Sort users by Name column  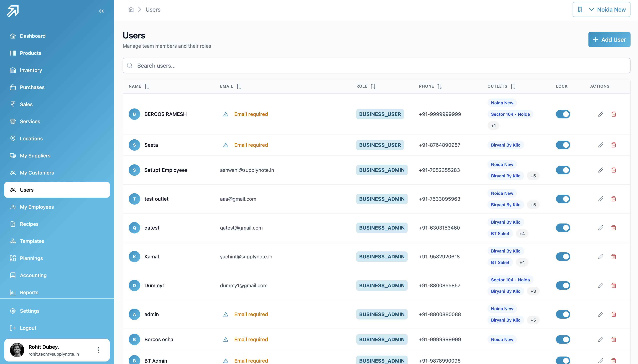(139, 86)
